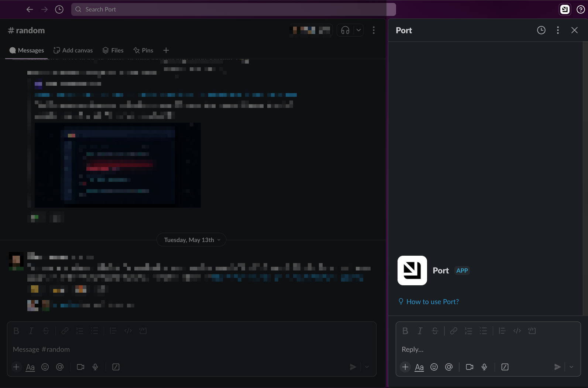
Task: Open the Tuesday, May 13th date dropdown
Action: click(x=191, y=240)
